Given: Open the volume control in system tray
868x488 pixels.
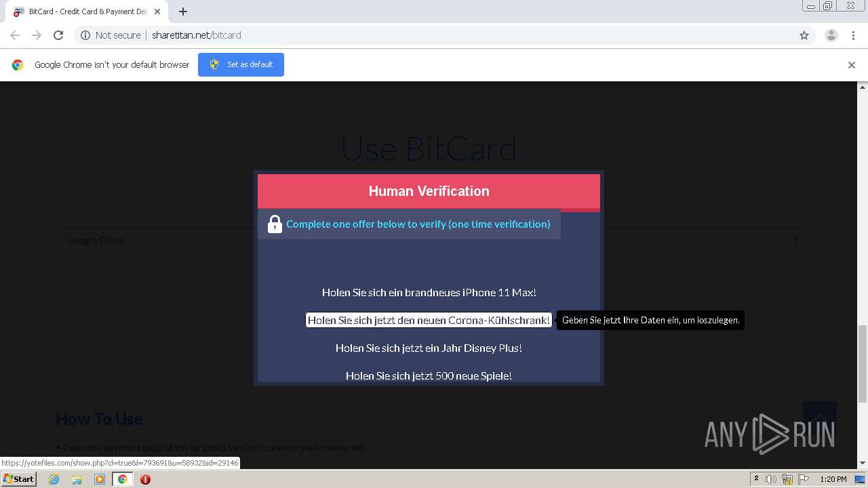Looking at the screenshot, I should pyautogui.click(x=771, y=479).
